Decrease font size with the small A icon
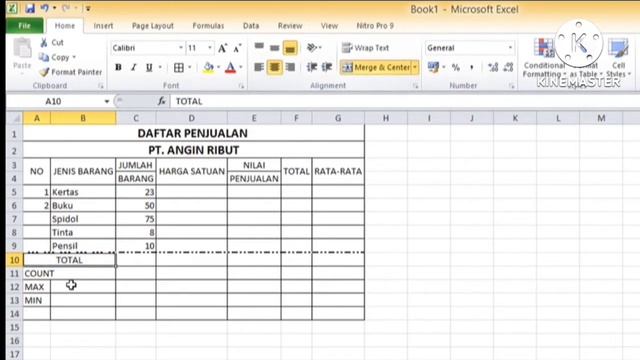 [x=237, y=48]
